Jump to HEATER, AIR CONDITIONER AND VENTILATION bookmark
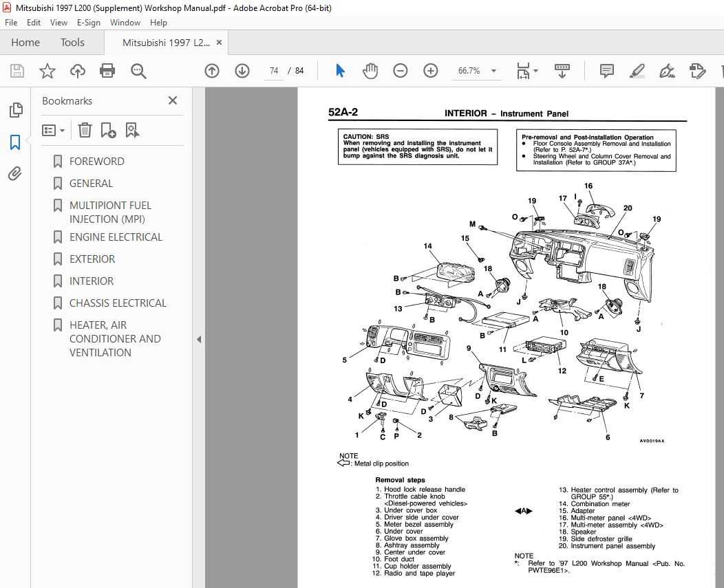This screenshot has height=588, width=724. [x=115, y=339]
